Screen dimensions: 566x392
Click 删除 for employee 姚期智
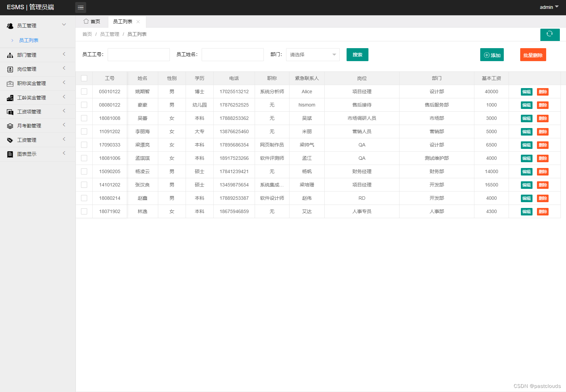coord(543,92)
